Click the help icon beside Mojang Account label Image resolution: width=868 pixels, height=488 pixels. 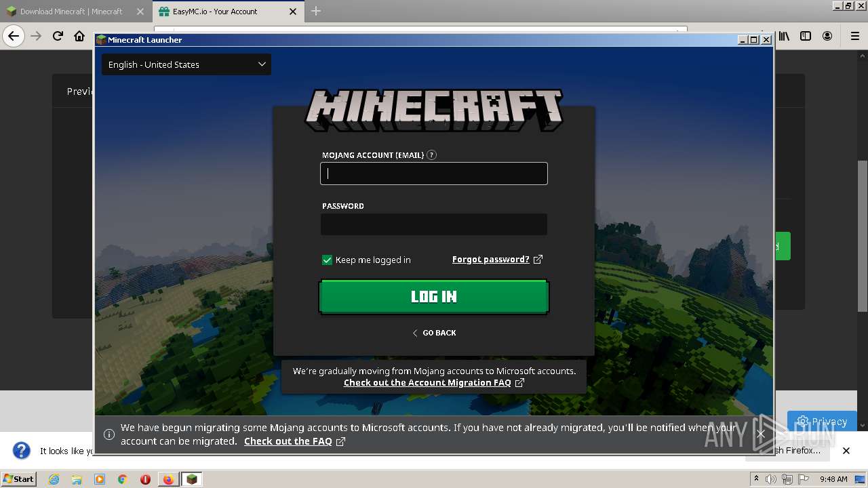coord(431,155)
